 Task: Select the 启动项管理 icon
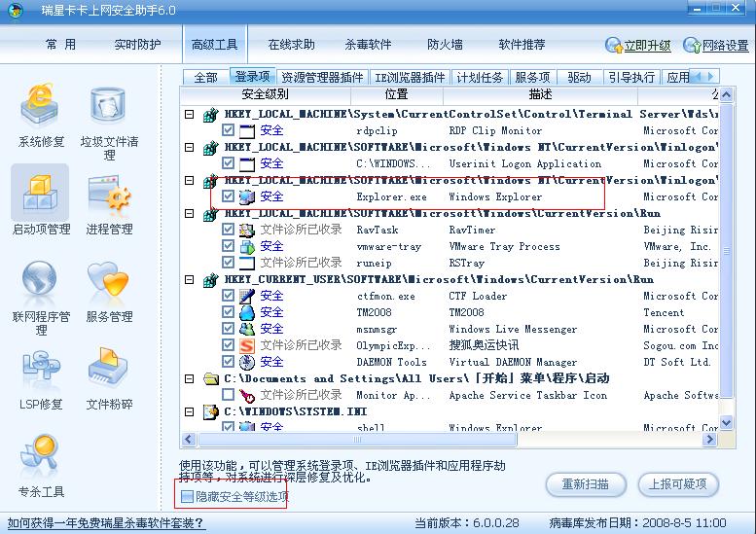(x=41, y=192)
